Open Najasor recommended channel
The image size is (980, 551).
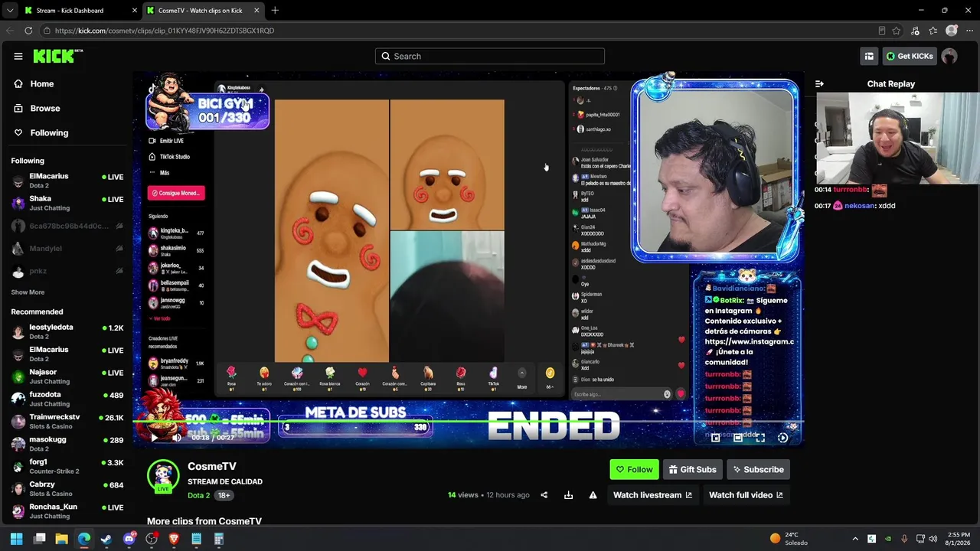point(67,377)
